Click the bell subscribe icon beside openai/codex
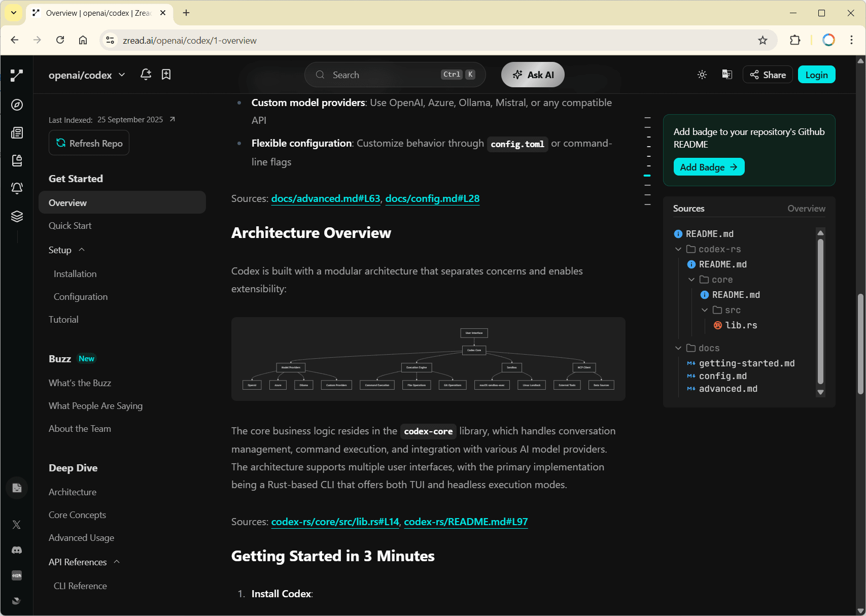 [146, 75]
